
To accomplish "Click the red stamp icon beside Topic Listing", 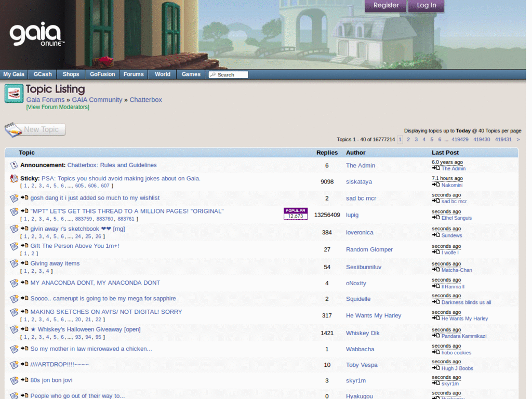I will pyautogui.click(x=14, y=92).
